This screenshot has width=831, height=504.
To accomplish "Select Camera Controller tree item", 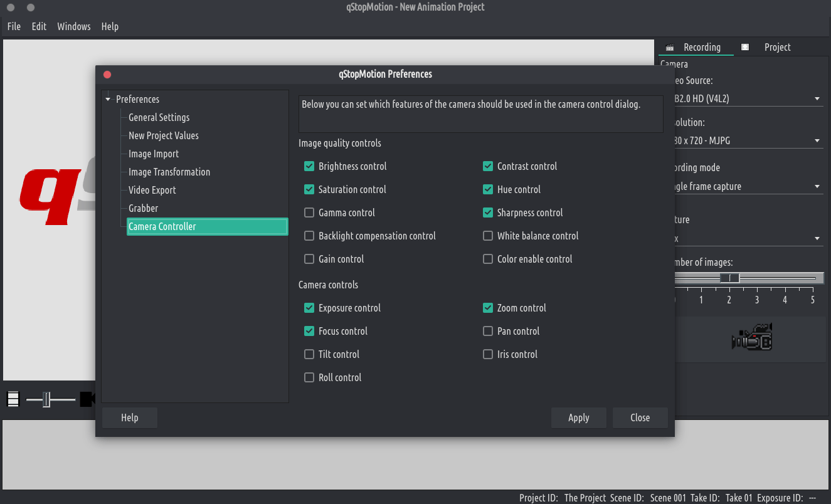I will coord(207,226).
